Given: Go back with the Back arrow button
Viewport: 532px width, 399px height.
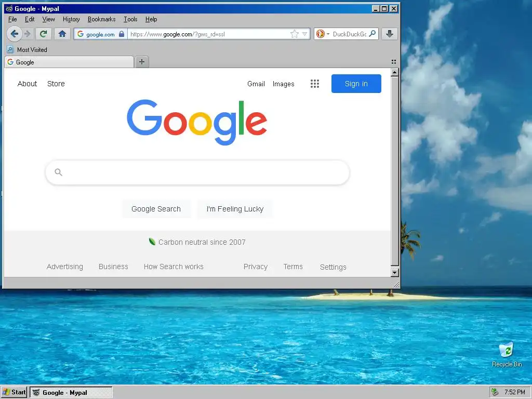Looking at the screenshot, I should [x=14, y=34].
